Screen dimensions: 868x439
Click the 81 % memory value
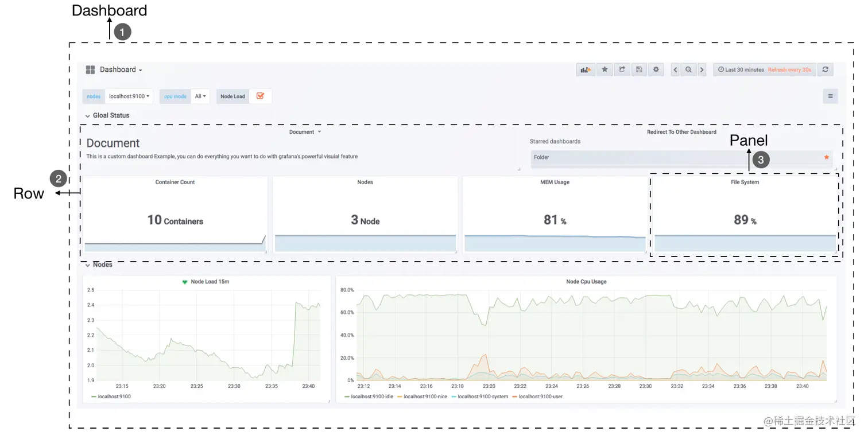click(x=555, y=220)
